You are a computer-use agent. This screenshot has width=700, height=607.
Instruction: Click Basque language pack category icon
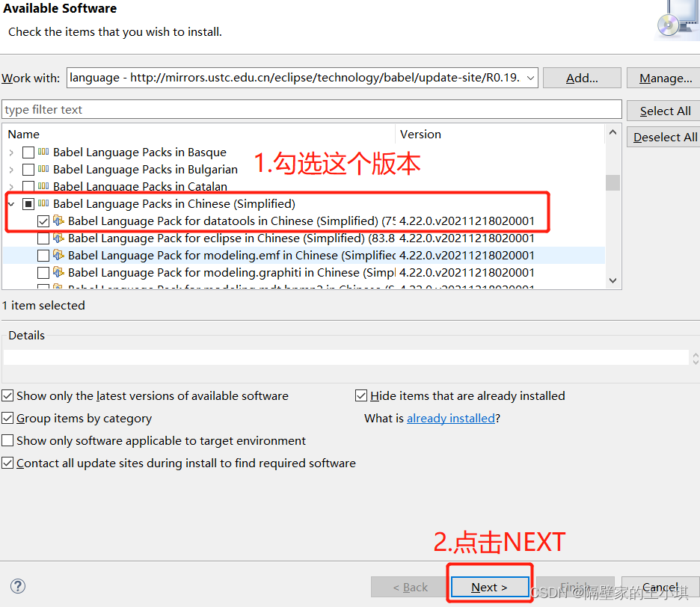click(x=43, y=152)
